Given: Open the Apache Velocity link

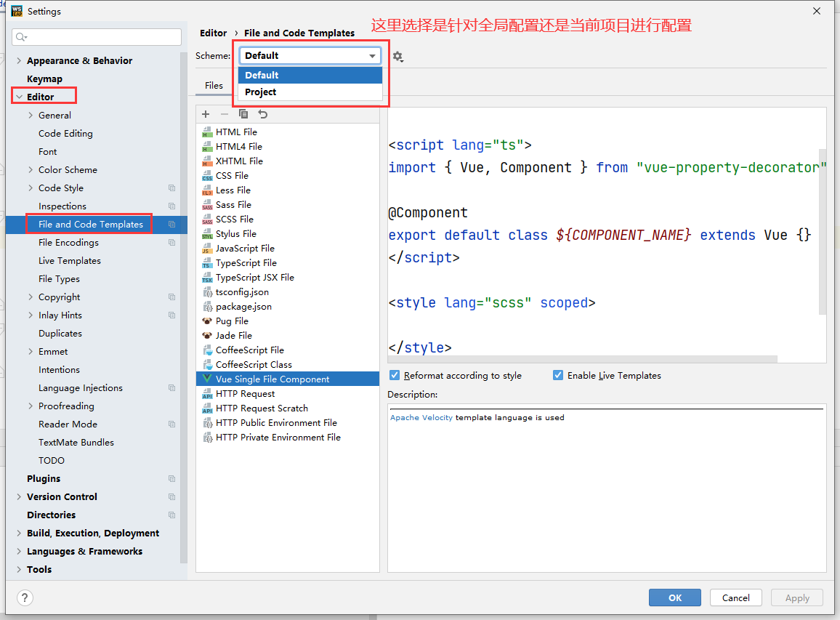Looking at the screenshot, I should tap(421, 418).
